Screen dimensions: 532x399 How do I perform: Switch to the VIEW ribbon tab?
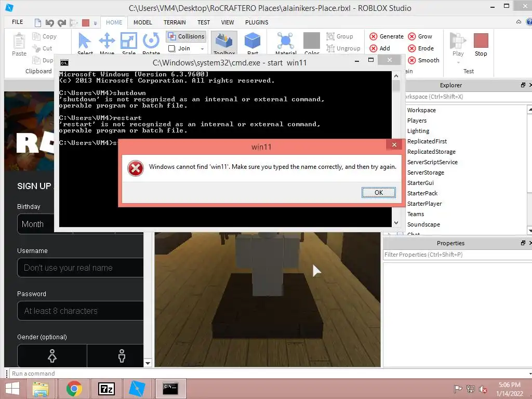pos(228,22)
